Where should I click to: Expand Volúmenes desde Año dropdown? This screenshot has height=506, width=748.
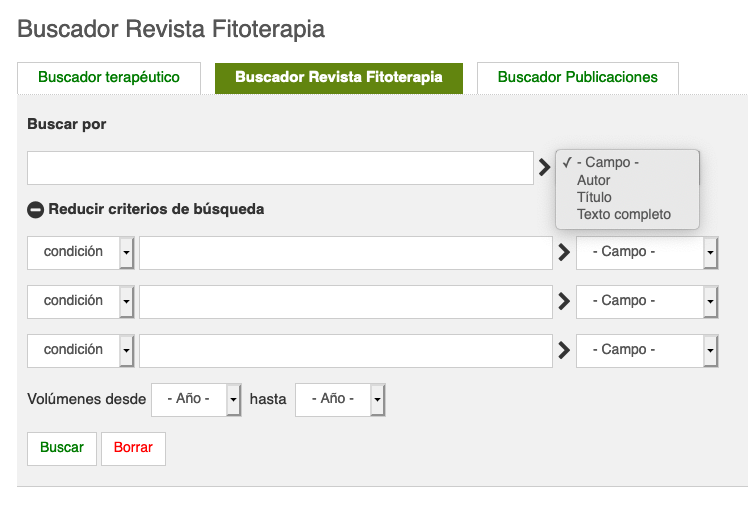pos(196,400)
